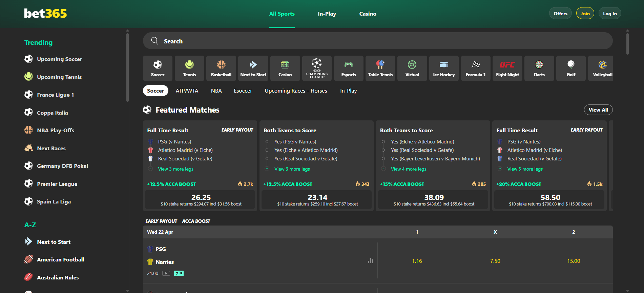Select the Formula 1 tile
644x293 pixels.
[475, 68]
